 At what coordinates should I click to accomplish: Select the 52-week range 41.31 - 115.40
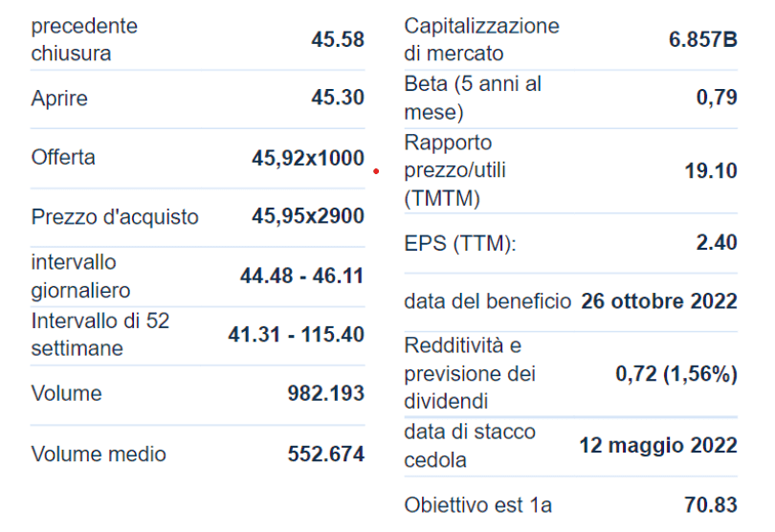pyautogui.click(x=296, y=335)
